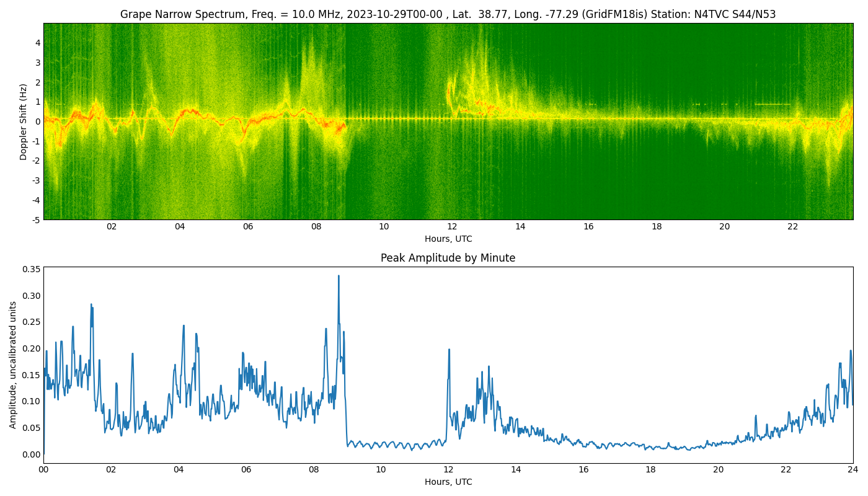This screenshot has width=868, height=496.
Task: Click the 12 hour tick under the spectrogram
Action: pyautogui.click(x=452, y=227)
